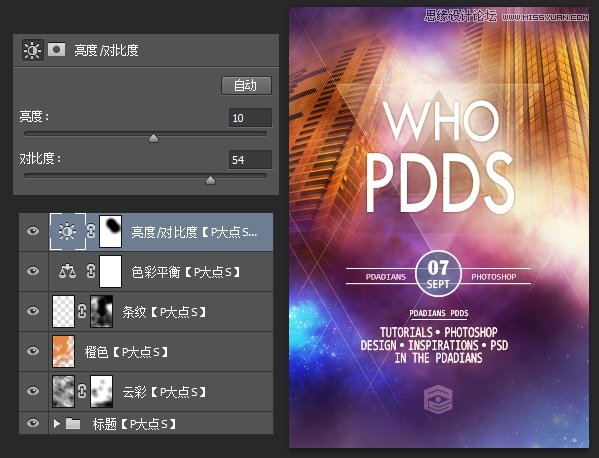Select the mask thumbnail of 云彩 layer
Image resolution: width=599 pixels, height=458 pixels.
(102, 392)
